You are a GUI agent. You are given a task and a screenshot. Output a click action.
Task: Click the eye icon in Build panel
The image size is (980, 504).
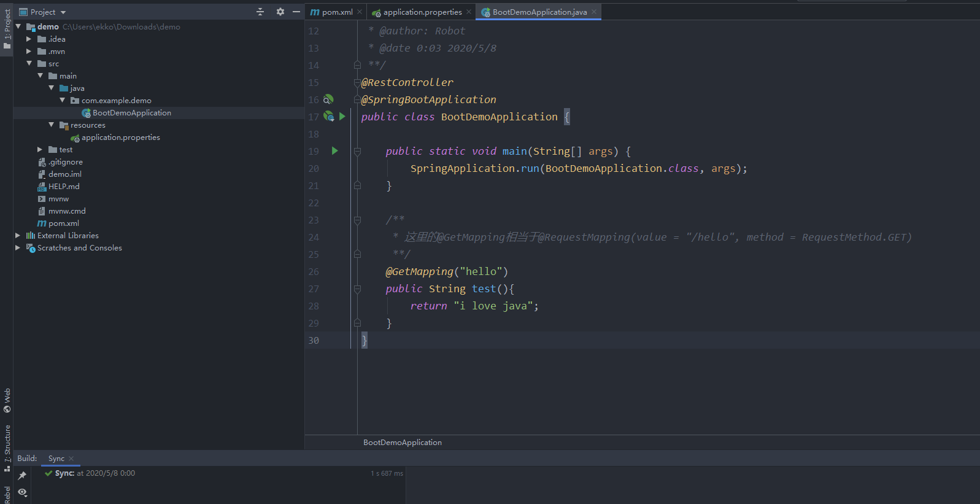click(22, 492)
